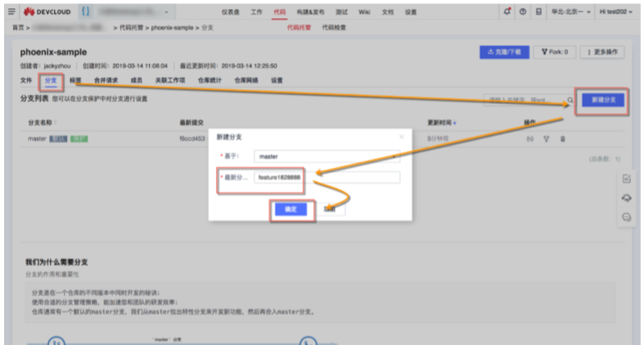Sort by 更新时间 column arrow

(x=455, y=123)
